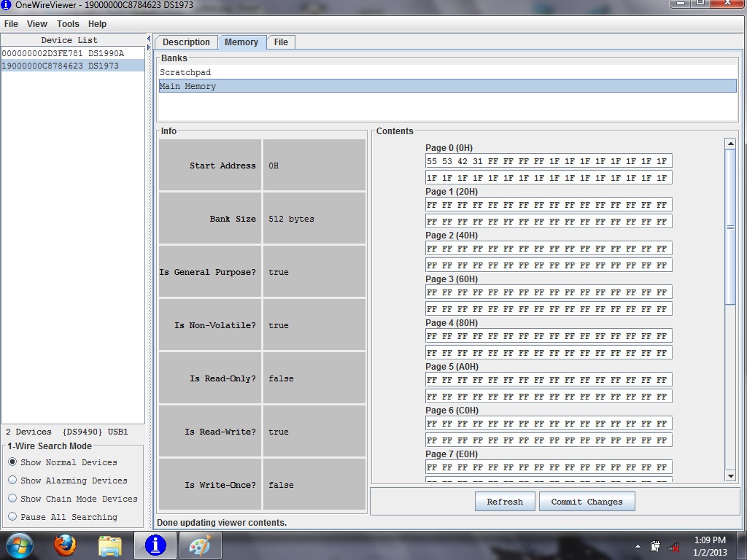Choose the Scratchpad bank
747x560 pixels.
tap(447, 72)
